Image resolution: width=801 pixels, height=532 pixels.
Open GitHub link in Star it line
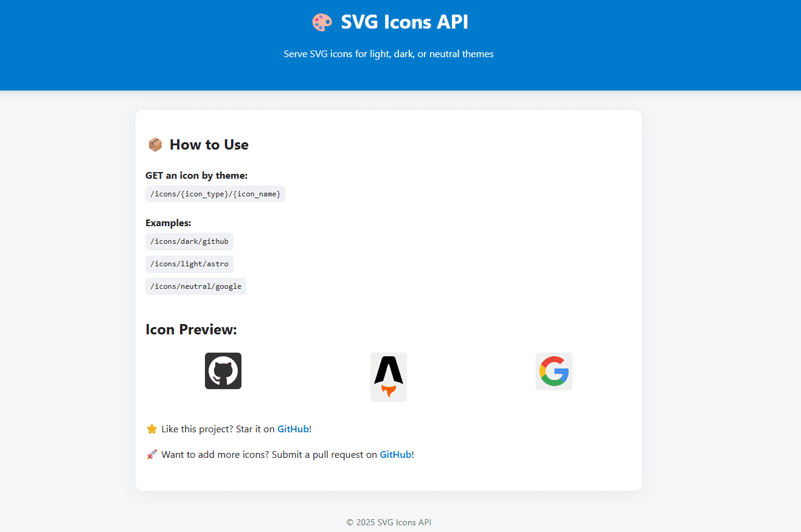coord(293,429)
